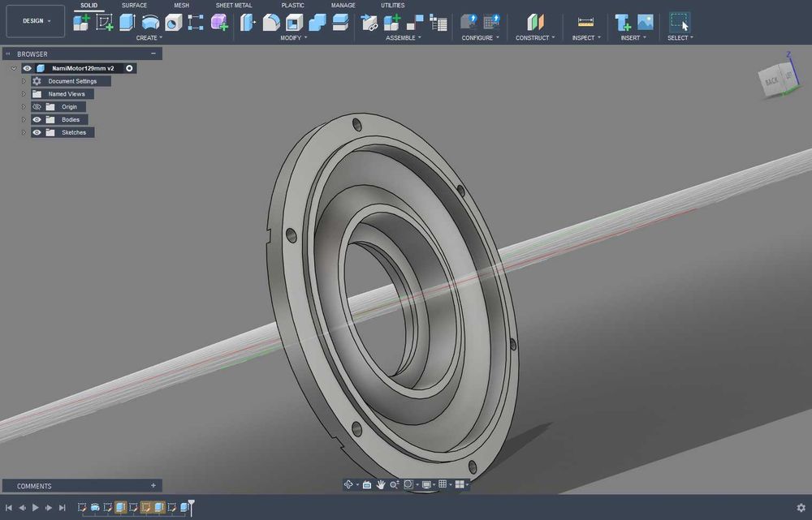Expand the Named Views folder
The width and height of the screenshot is (812, 520).
(24, 94)
